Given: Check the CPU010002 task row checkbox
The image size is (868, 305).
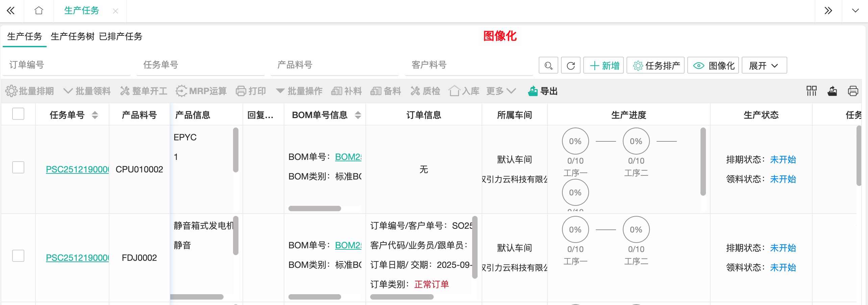Looking at the screenshot, I should 18,167.
